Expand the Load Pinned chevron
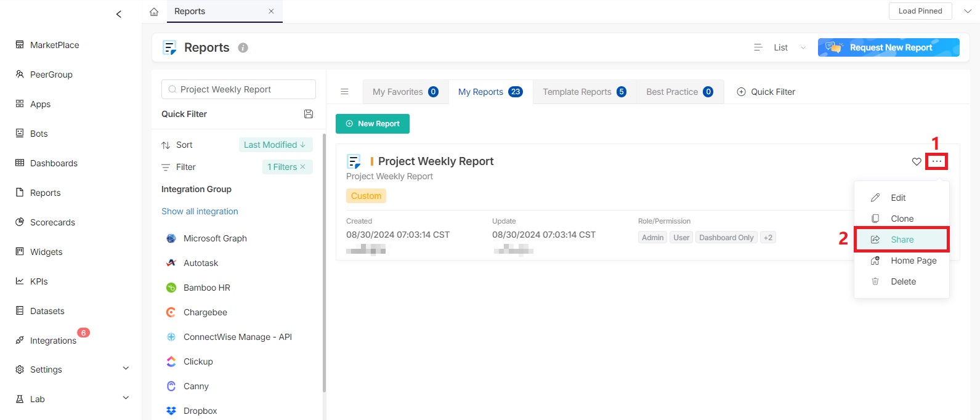Screen dimensions: 980x420 (x=967, y=11)
